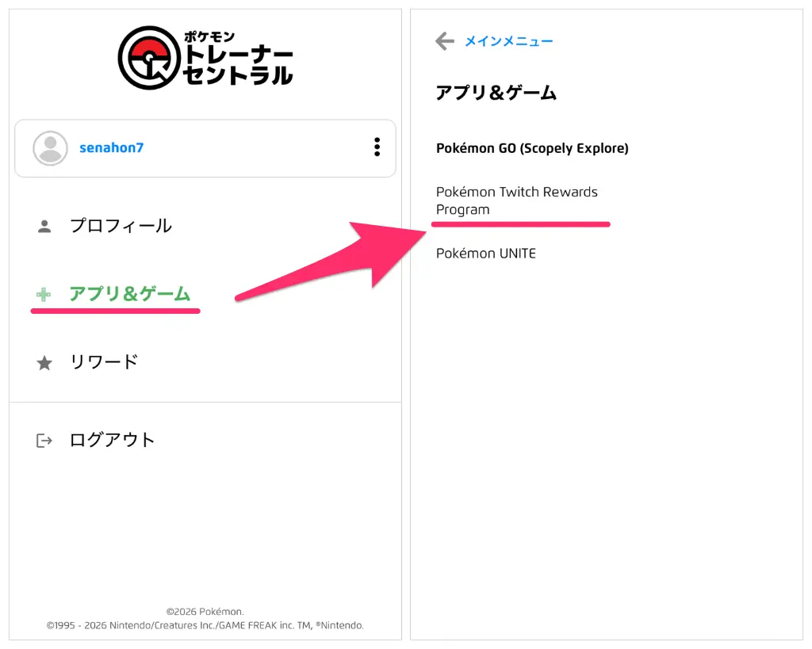
Task: Click the Pokémon Trainer Central logo
Action: [205, 57]
